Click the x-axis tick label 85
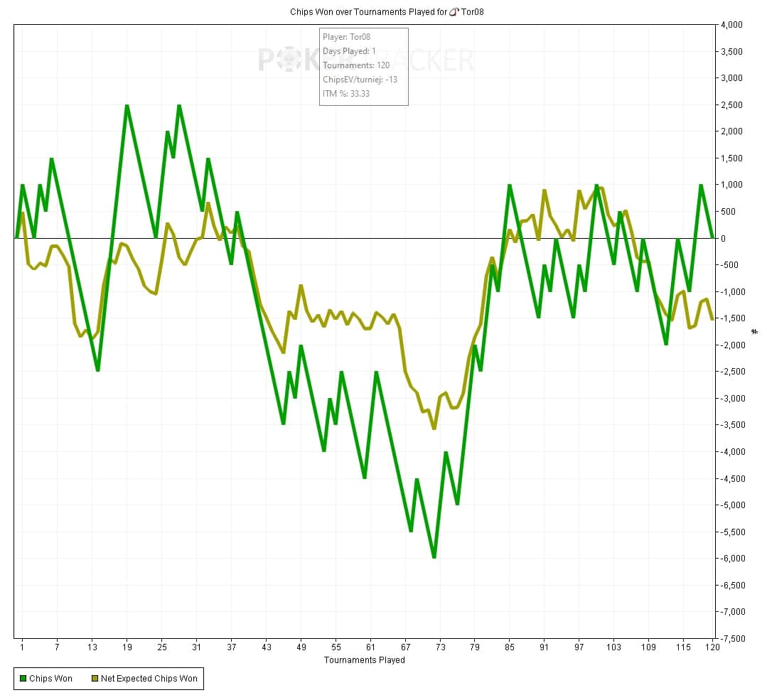 [510, 647]
